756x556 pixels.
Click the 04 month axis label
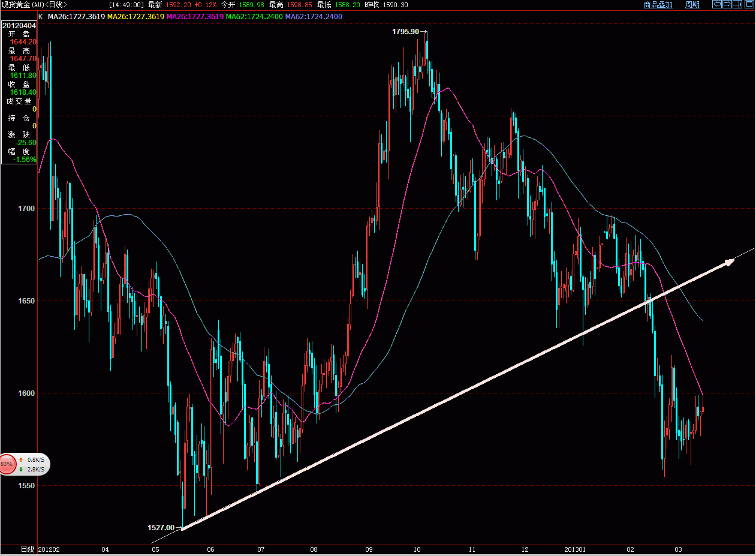(105, 549)
